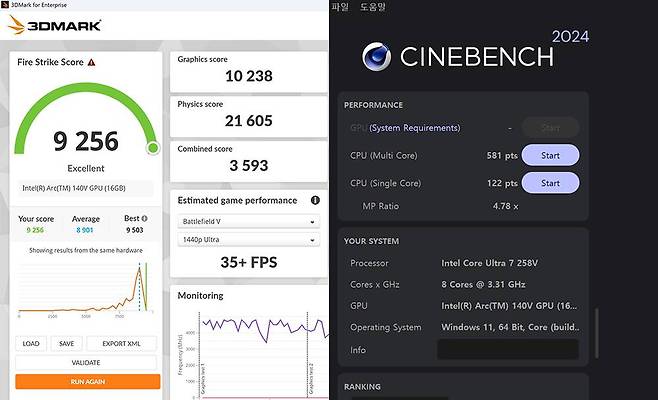
Task: Click the YOUR SYSTEM section header
Action: point(371,241)
